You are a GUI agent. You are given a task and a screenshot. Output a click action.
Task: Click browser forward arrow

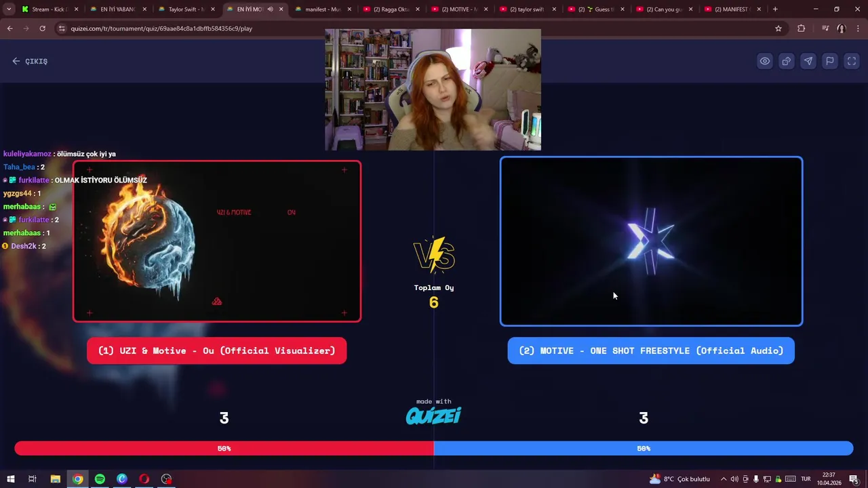click(26, 28)
